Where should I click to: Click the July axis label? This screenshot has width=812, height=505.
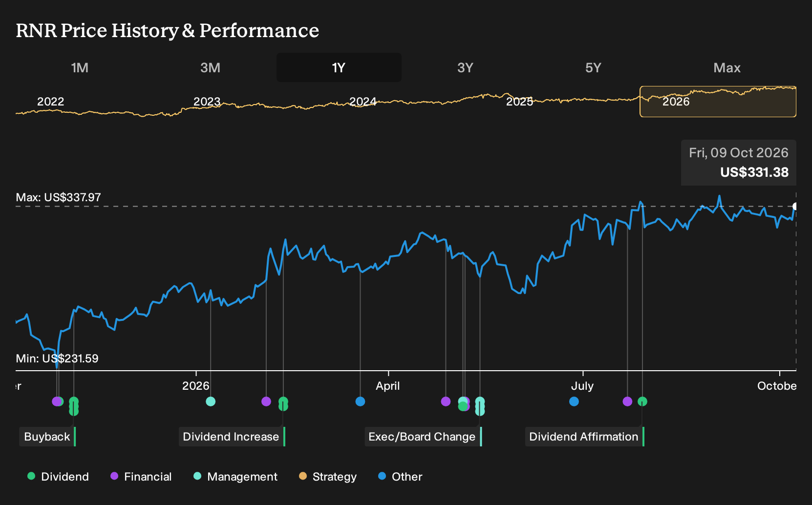click(582, 386)
